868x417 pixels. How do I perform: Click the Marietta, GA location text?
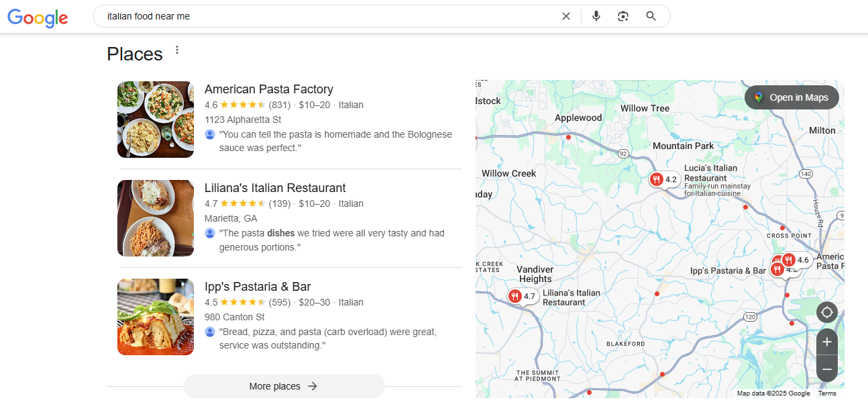[231, 218]
